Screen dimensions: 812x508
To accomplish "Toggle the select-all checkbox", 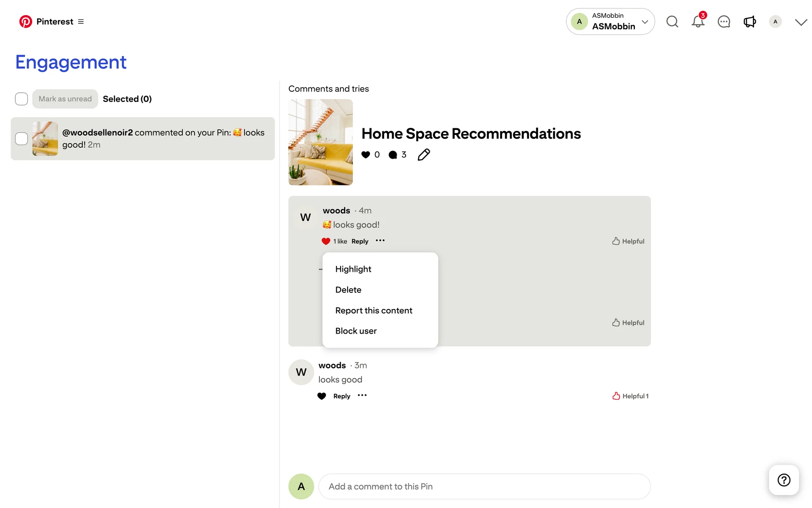I will (x=22, y=99).
